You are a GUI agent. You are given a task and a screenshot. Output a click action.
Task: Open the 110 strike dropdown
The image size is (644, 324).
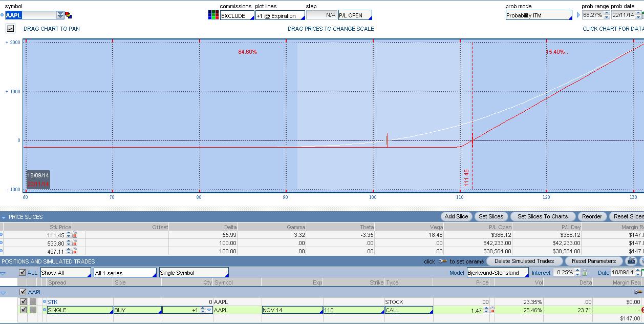pyautogui.click(x=353, y=310)
